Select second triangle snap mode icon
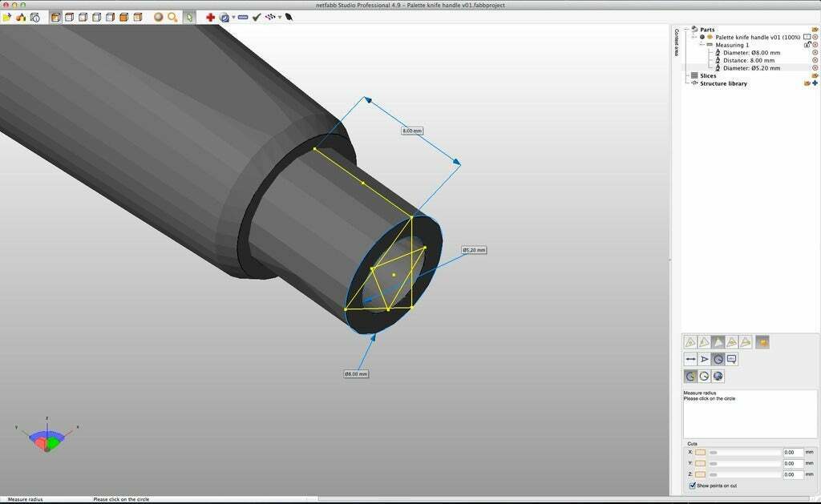This screenshot has width=821, height=504. click(704, 342)
